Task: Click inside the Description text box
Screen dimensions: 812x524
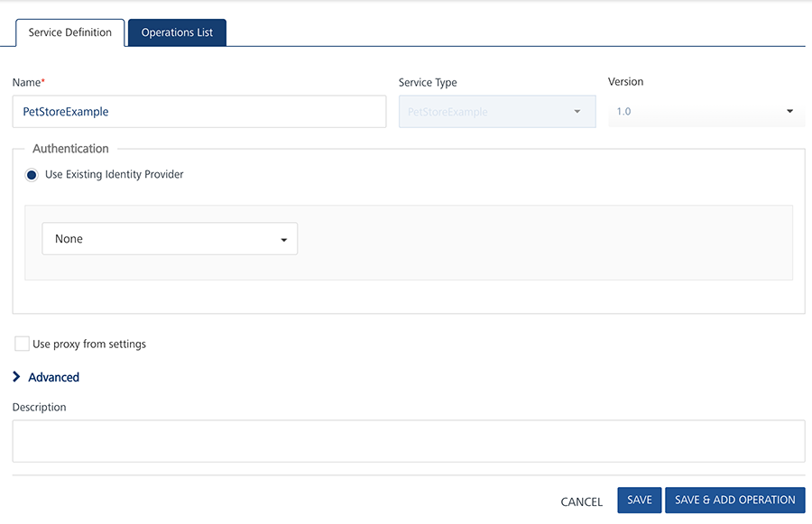Action: click(408, 441)
